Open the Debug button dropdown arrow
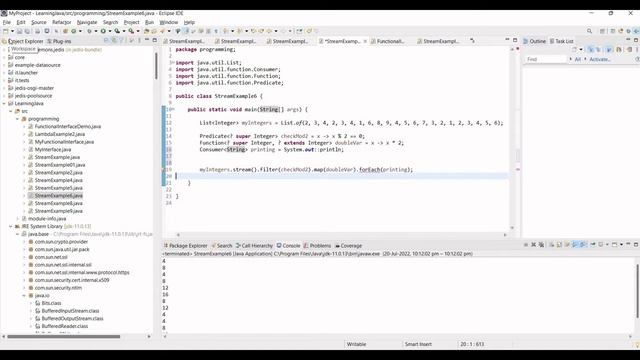Viewport: 640px width, 360px height. 96,31
